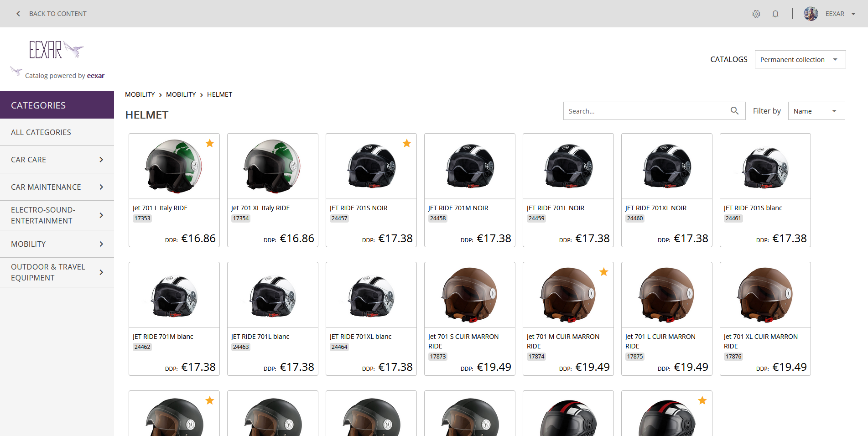Unstar the Jet 701 M CUIR MARRON helmet
Image resolution: width=868 pixels, height=436 pixels.
coord(604,272)
